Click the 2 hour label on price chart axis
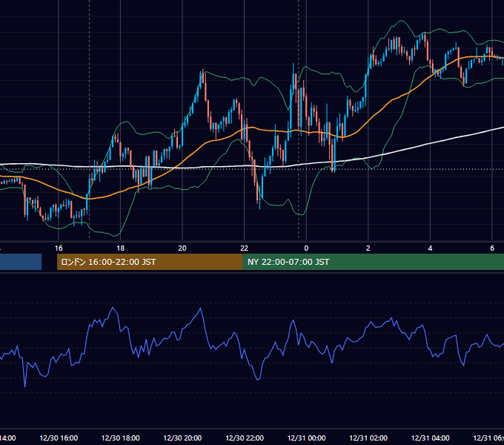This screenshot has height=445, width=504. click(368, 248)
